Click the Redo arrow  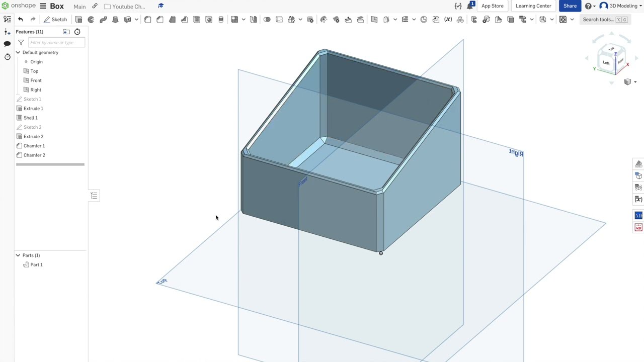click(33, 20)
